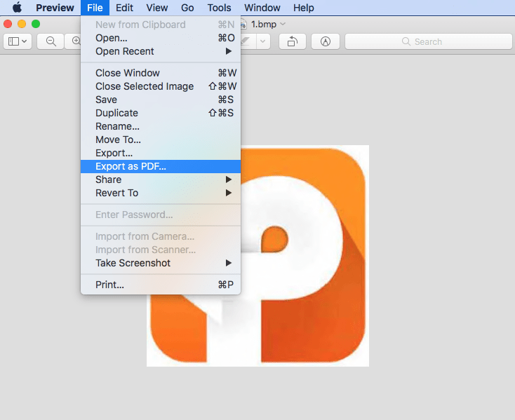515x420 pixels.
Task: Click the rotate image icon
Action: click(x=293, y=41)
